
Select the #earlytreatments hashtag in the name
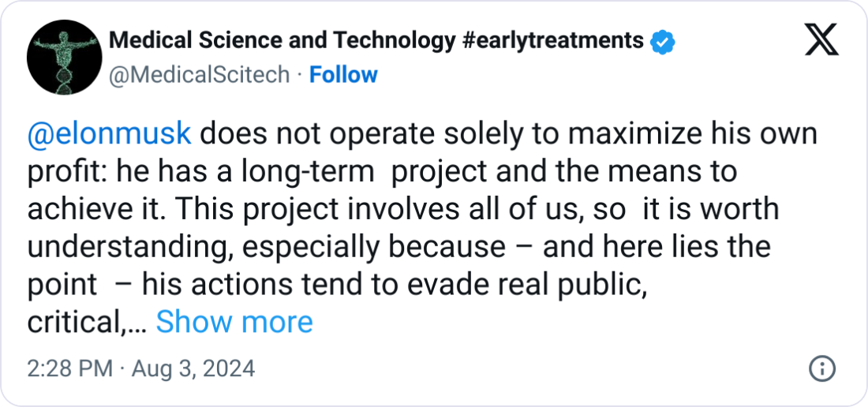click(551, 41)
